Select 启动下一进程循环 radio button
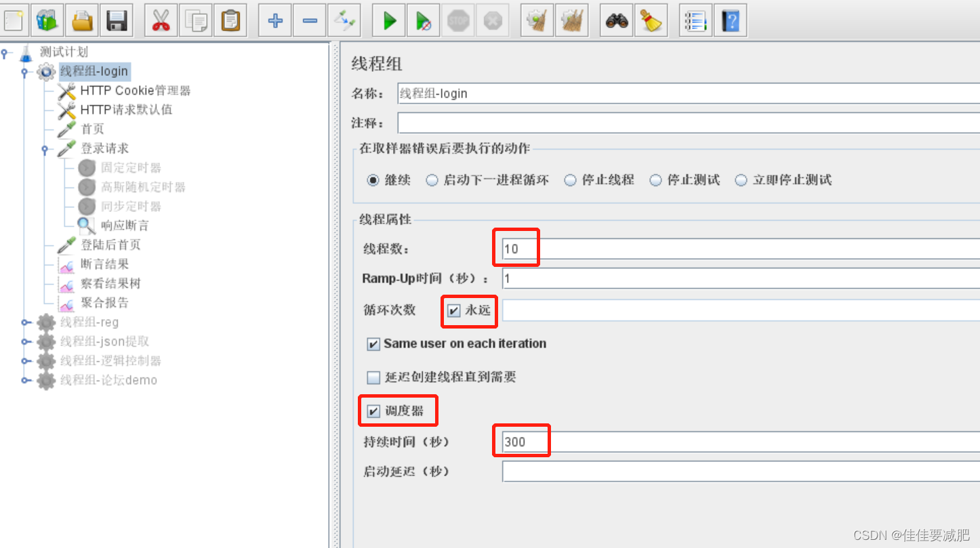 pyautogui.click(x=432, y=180)
